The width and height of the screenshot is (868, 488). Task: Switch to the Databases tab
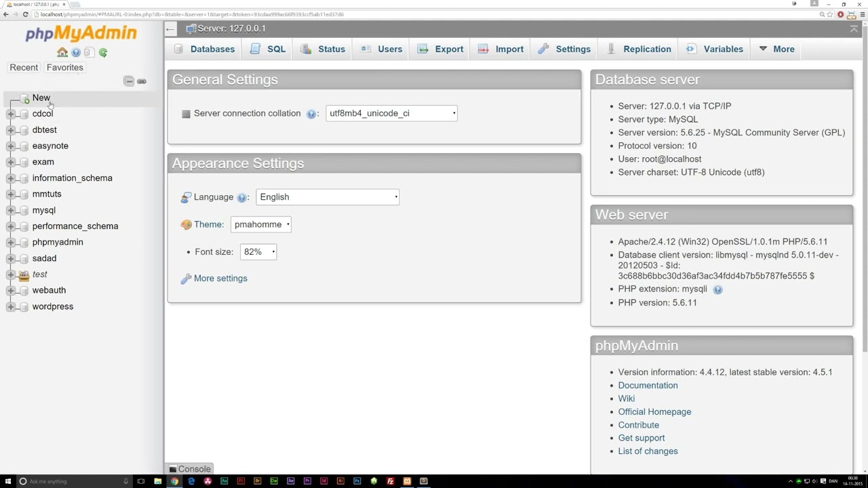(204, 49)
